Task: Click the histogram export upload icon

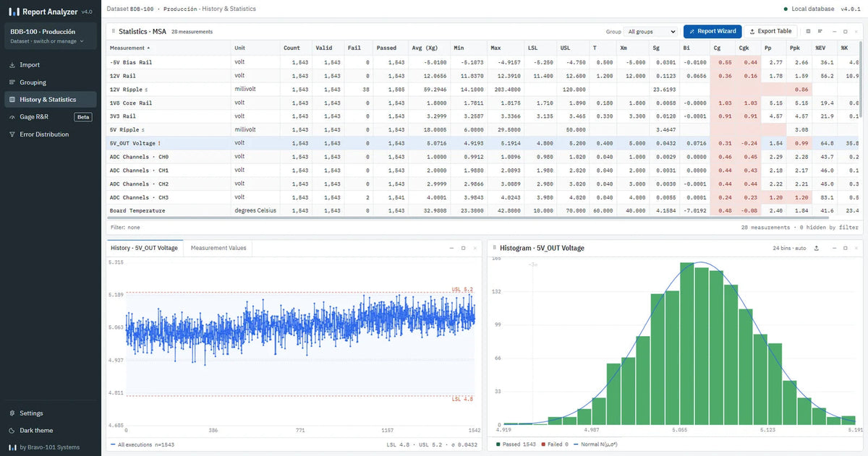Action: click(816, 248)
